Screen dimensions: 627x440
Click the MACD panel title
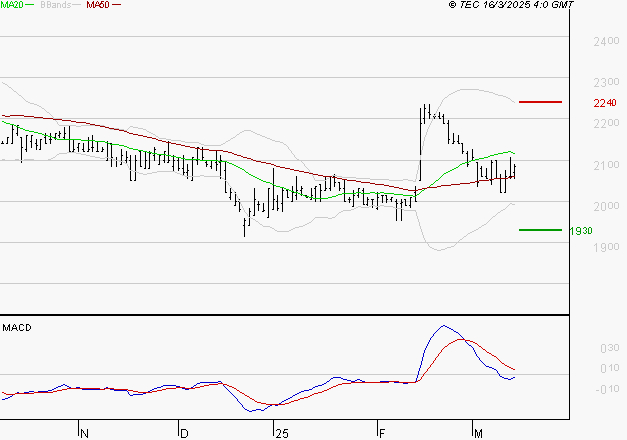(x=16, y=328)
